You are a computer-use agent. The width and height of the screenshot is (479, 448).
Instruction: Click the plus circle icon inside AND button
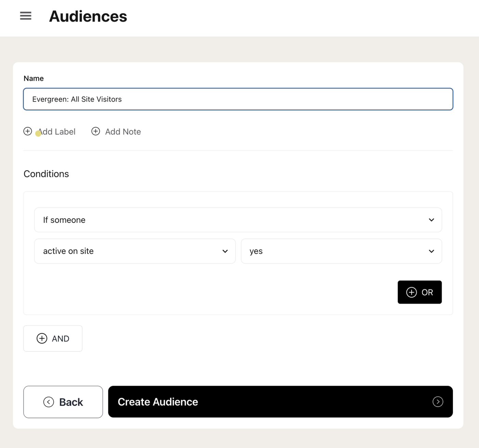42,338
